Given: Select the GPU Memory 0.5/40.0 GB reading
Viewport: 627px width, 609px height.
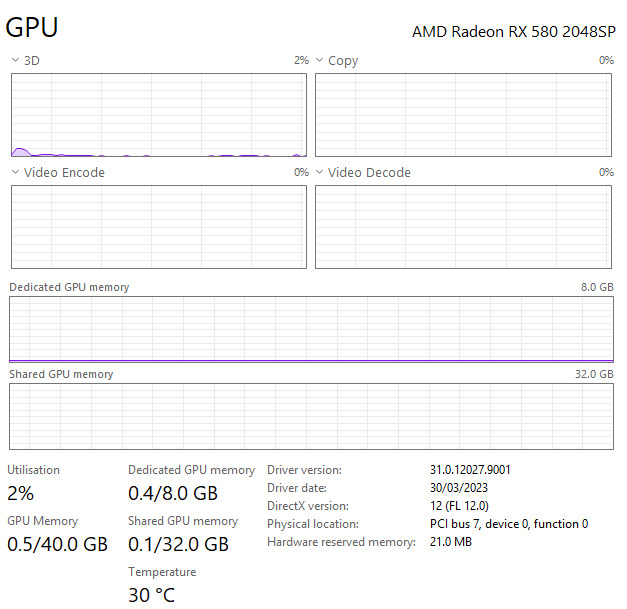Looking at the screenshot, I should pyautogui.click(x=57, y=544).
